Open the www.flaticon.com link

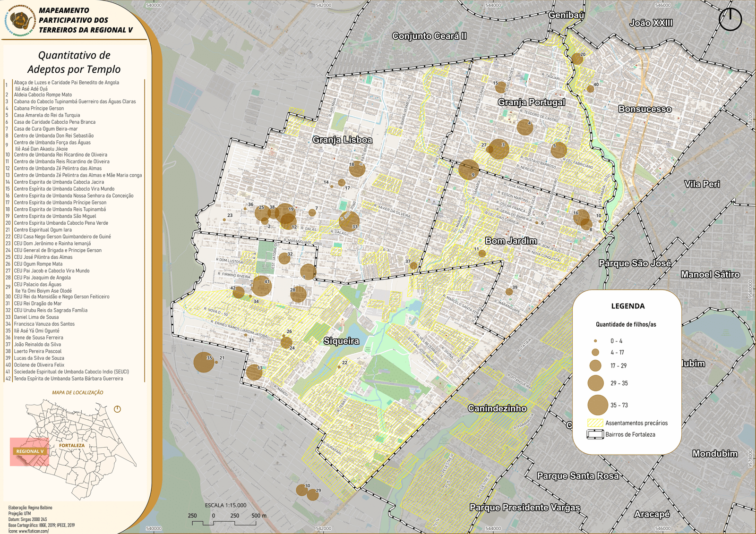click(33, 531)
